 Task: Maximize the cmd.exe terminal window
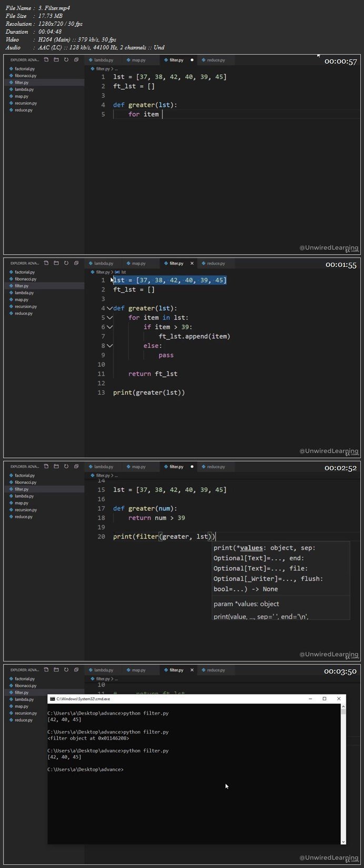tap(325, 699)
